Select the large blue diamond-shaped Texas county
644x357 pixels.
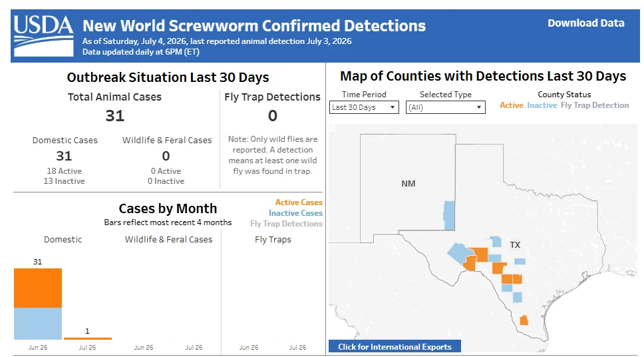[x=458, y=252]
